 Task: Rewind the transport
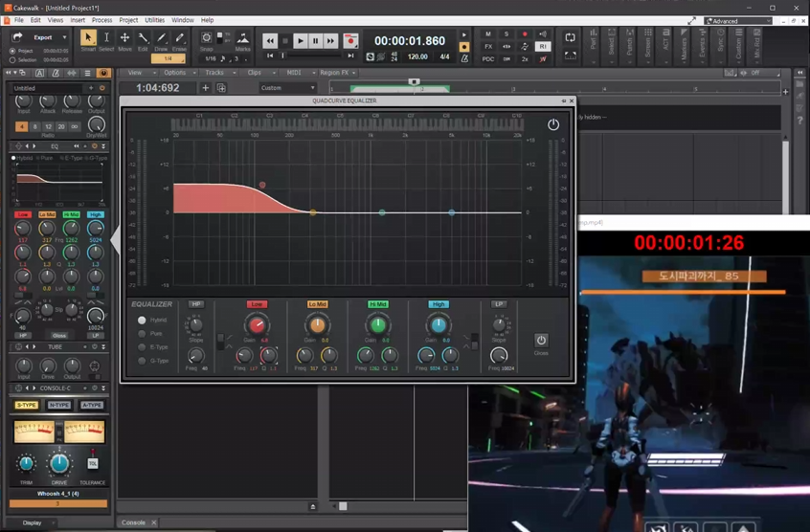(x=270, y=41)
